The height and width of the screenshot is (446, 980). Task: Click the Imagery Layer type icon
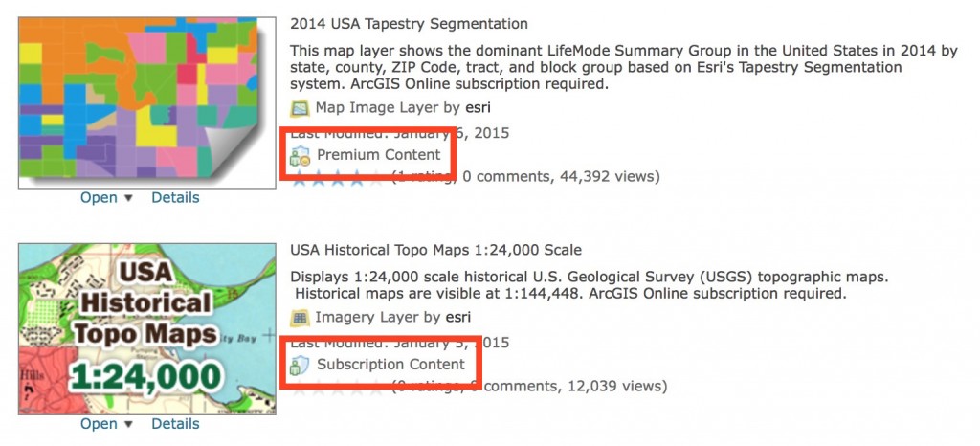coord(300,317)
